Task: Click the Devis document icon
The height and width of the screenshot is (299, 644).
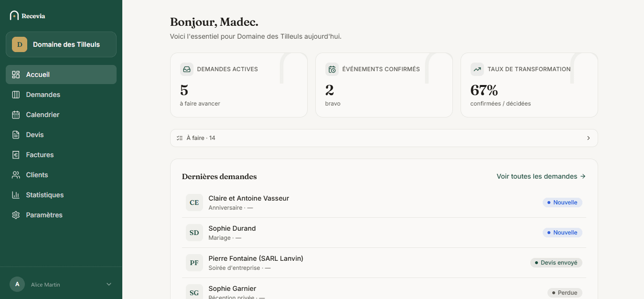Action: [x=16, y=135]
